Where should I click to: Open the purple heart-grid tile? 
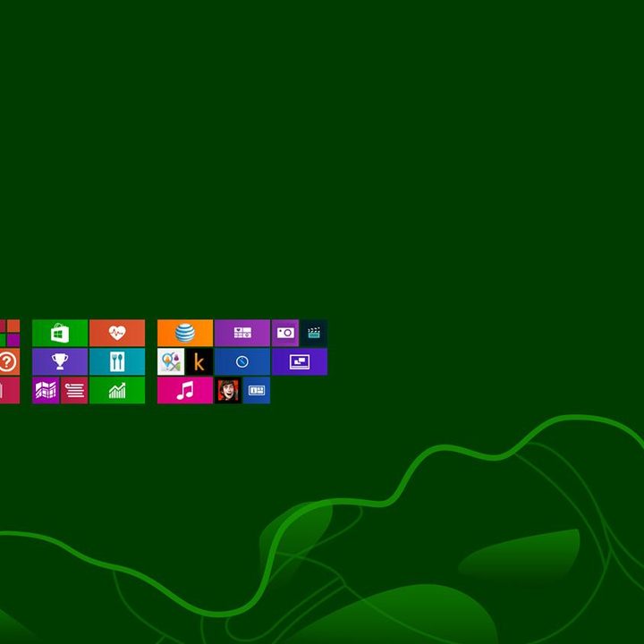click(x=242, y=333)
